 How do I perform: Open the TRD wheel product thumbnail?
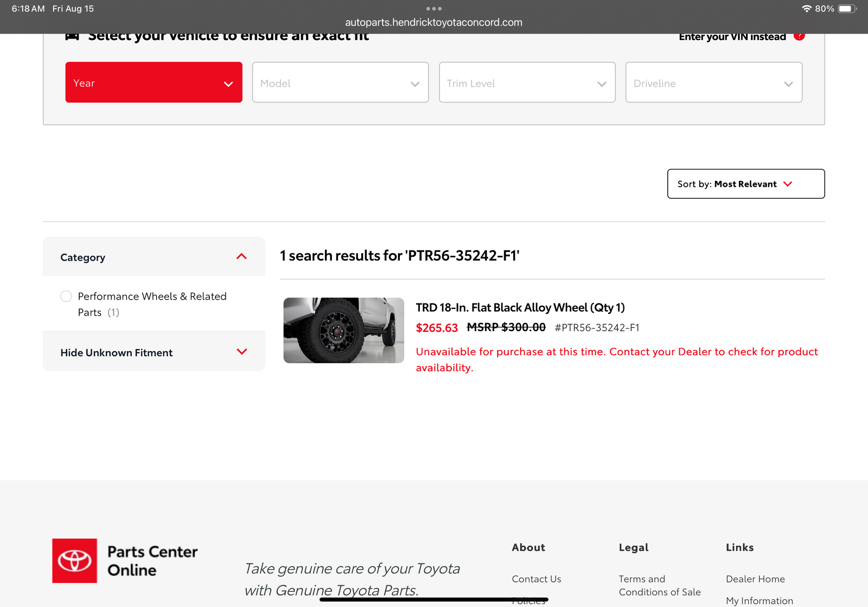(344, 330)
